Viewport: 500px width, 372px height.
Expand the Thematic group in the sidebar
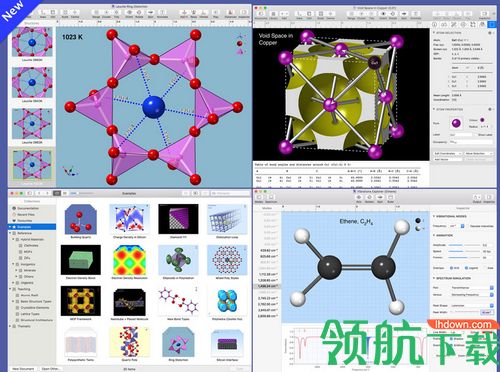tap(10, 326)
